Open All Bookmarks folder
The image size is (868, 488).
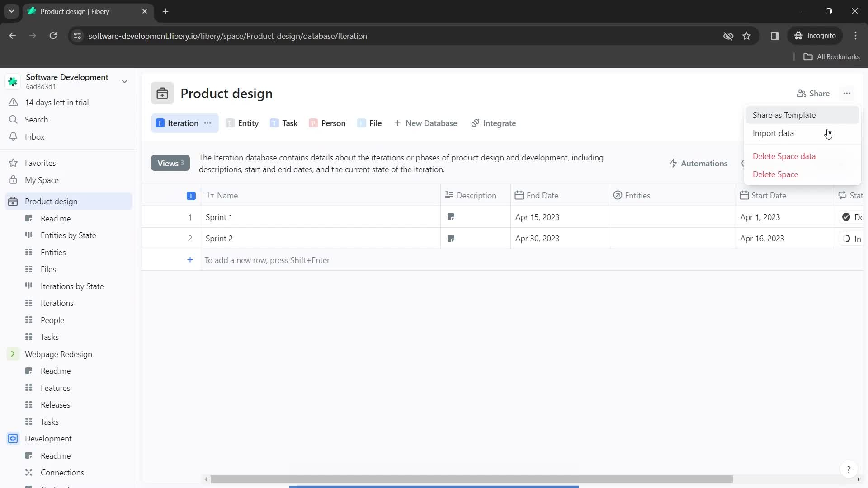pyautogui.click(x=831, y=57)
